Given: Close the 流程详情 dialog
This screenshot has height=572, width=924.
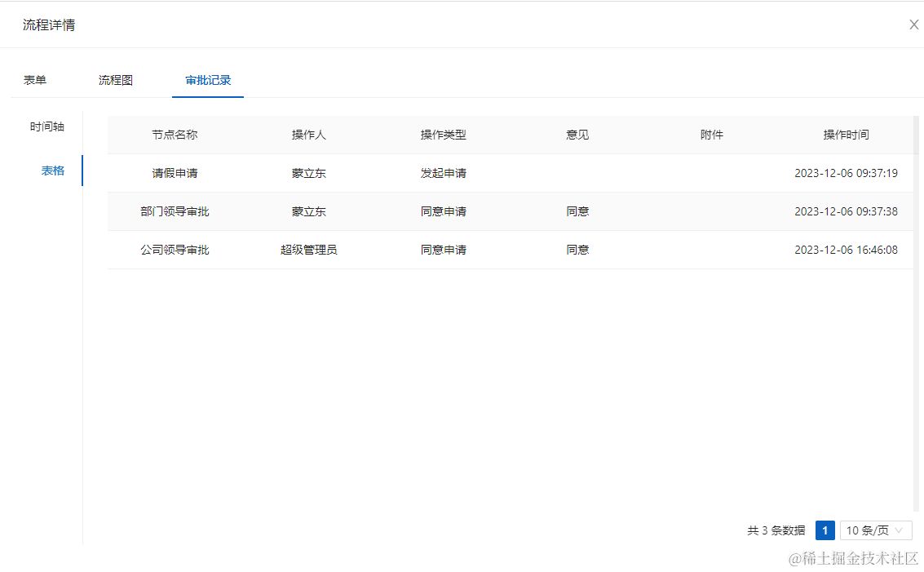Looking at the screenshot, I should pos(913,24).
